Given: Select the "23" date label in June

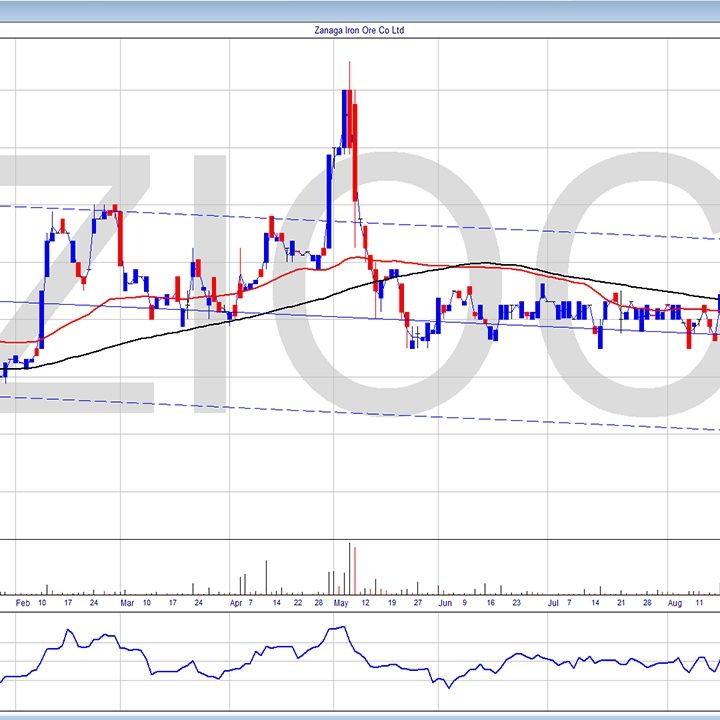Looking at the screenshot, I should (x=516, y=604).
